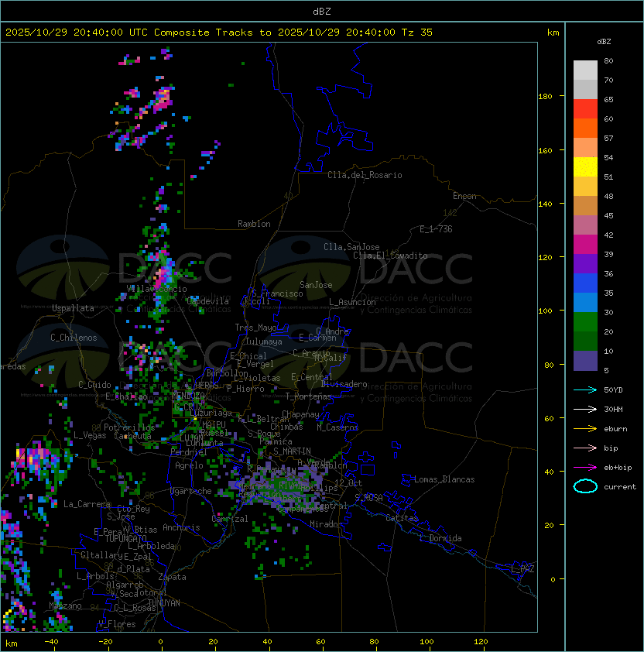This screenshot has width=644, height=652.
Task: Click the 'Ugarteche' map label
Action: tap(191, 491)
